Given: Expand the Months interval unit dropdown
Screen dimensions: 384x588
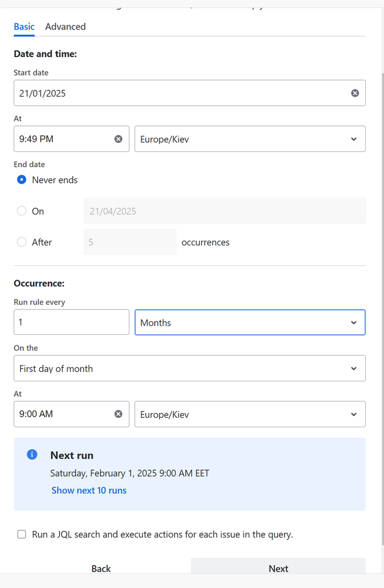Looking at the screenshot, I should 250,323.
